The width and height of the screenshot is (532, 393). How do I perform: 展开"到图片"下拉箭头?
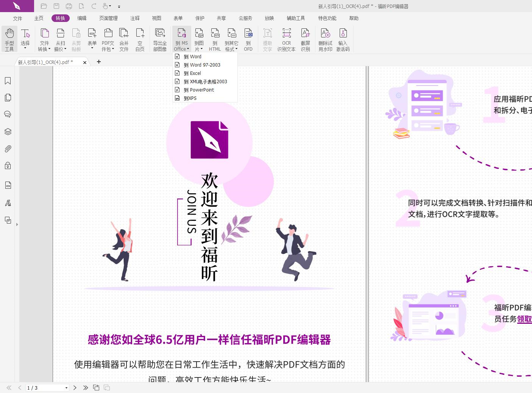click(203, 48)
